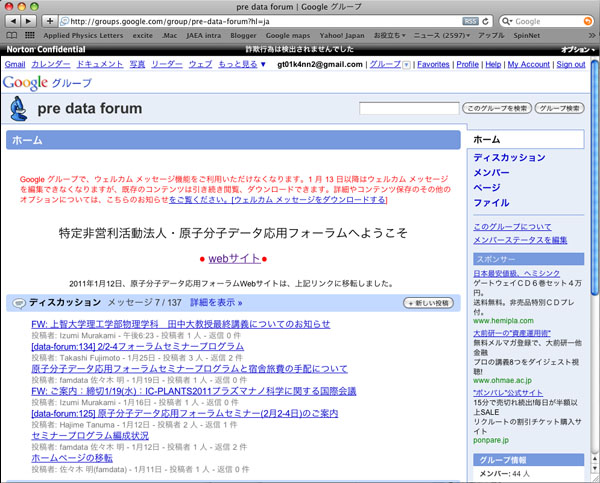Go forward with the browser forward arrow
The width and height of the screenshot is (600, 483).
tap(28, 21)
